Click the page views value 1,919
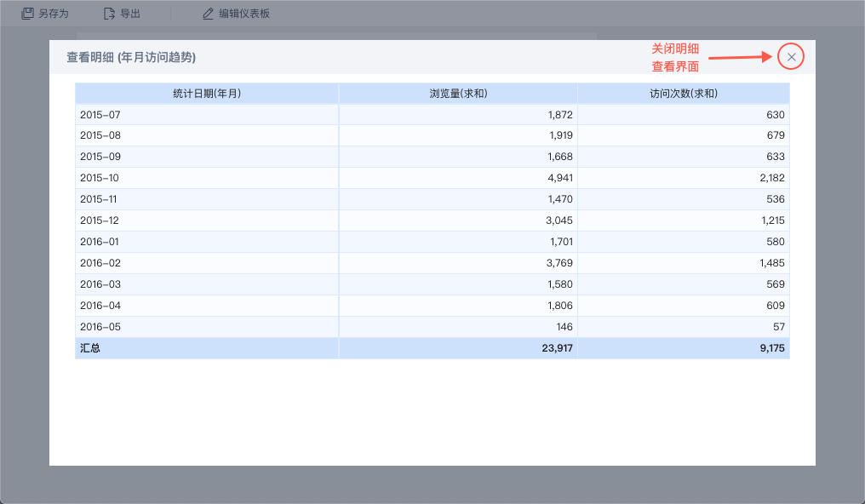 click(x=560, y=135)
